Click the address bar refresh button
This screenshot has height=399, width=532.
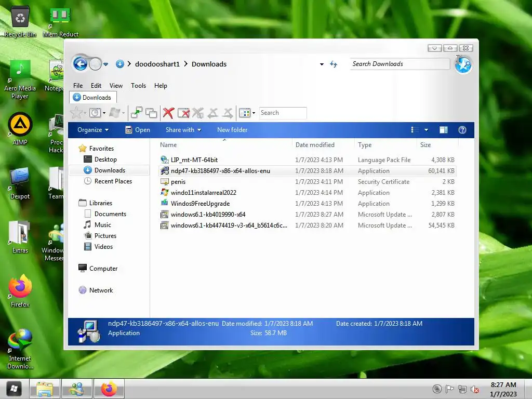click(x=334, y=64)
